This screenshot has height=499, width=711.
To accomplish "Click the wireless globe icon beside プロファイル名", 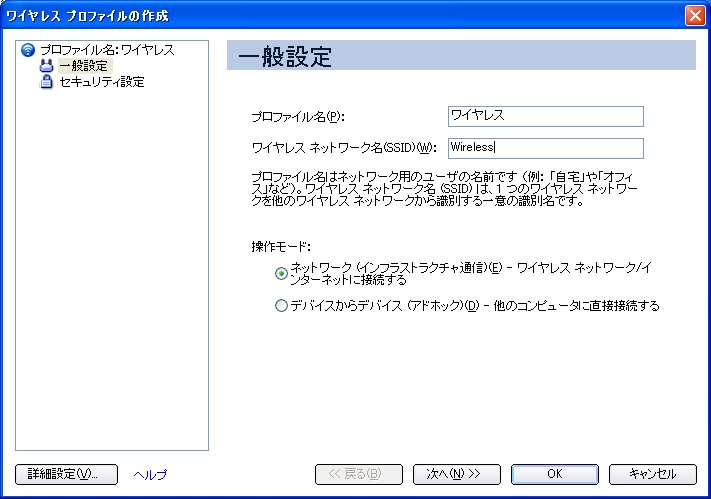I will coord(28,50).
